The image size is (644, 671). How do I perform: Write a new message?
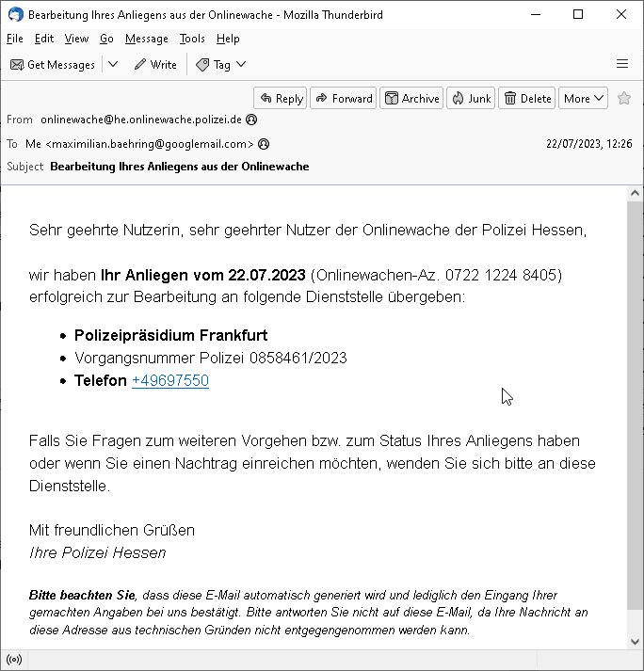155,65
